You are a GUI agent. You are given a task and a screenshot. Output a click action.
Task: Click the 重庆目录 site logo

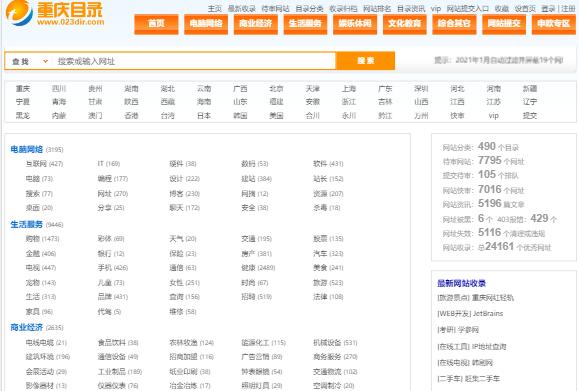tap(55, 13)
